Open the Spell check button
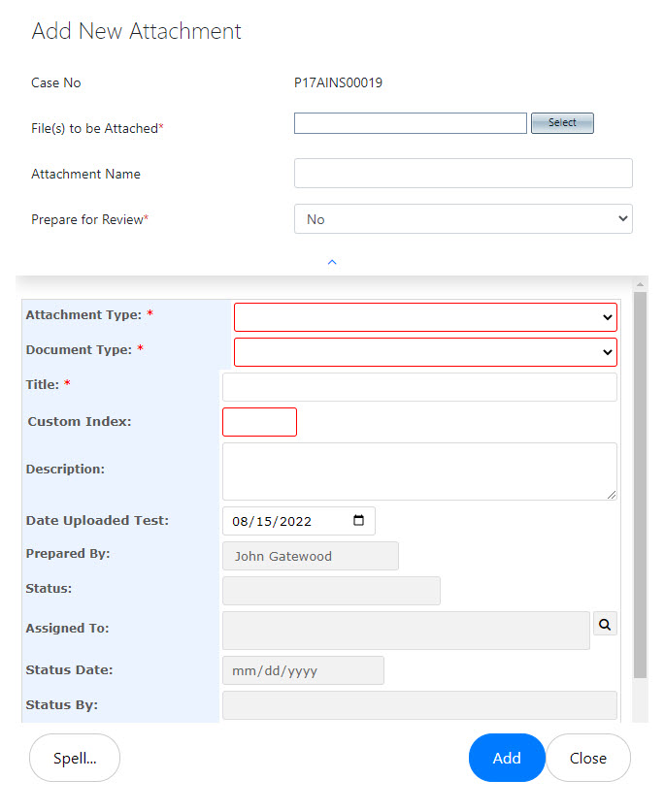This screenshot has height=812, width=664. (x=75, y=758)
